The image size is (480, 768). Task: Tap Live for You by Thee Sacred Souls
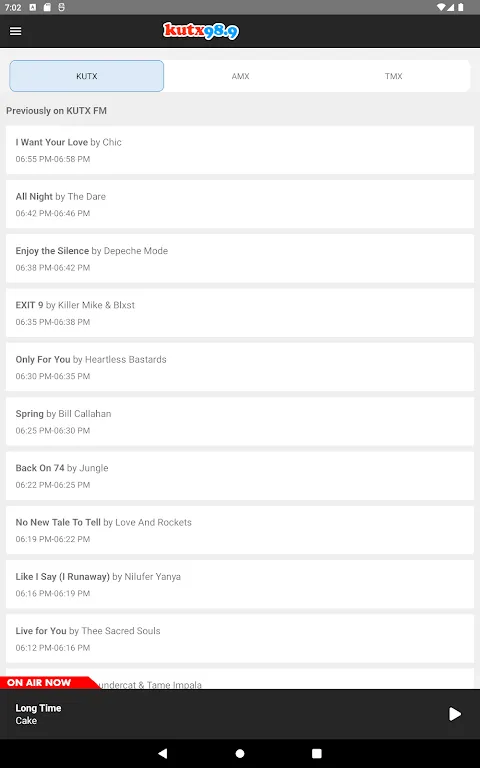(240, 639)
